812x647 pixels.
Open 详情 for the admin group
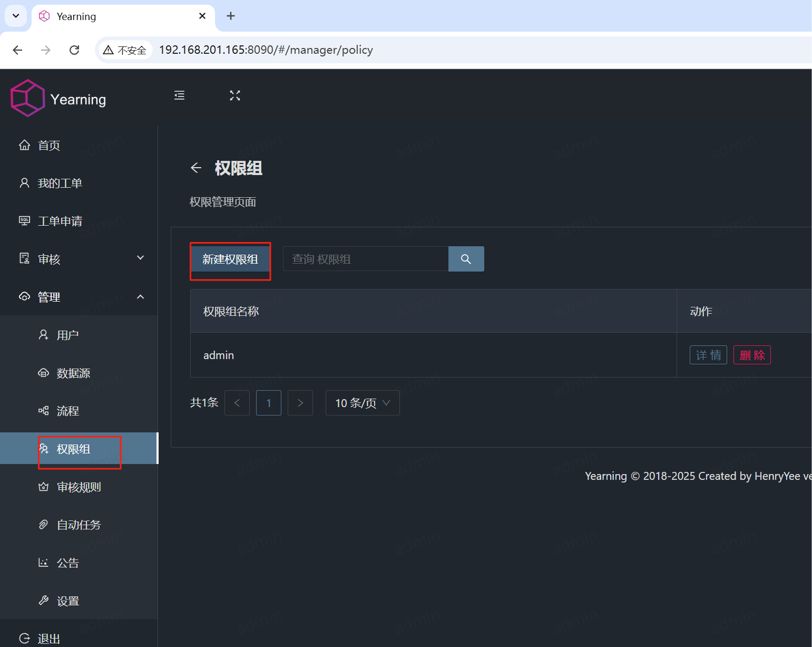point(708,355)
